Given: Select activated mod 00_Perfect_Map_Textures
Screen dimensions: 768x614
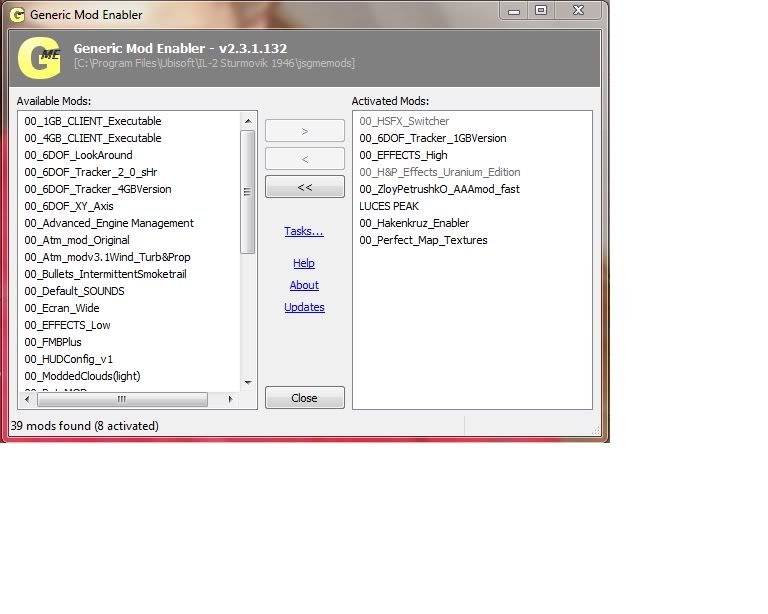Looking at the screenshot, I should pyautogui.click(x=423, y=240).
